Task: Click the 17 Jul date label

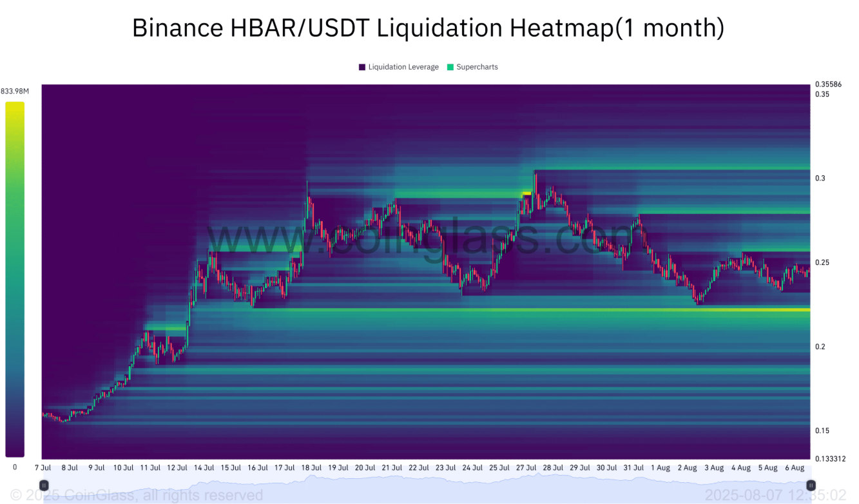Action: coord(285,468)
